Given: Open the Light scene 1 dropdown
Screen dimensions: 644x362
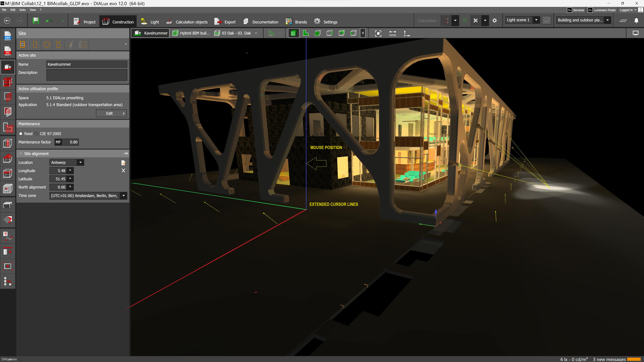Looking at the screenshot, I should [x=536, y=20].
